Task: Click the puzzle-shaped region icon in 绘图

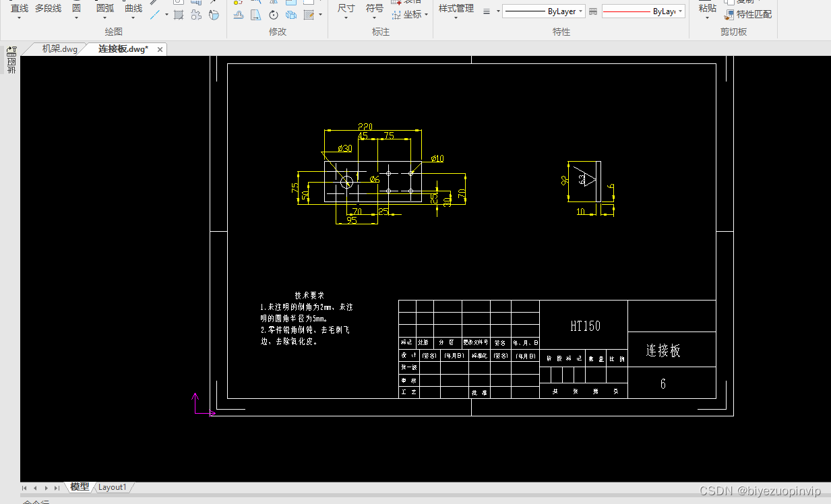Action: [196, 14]
